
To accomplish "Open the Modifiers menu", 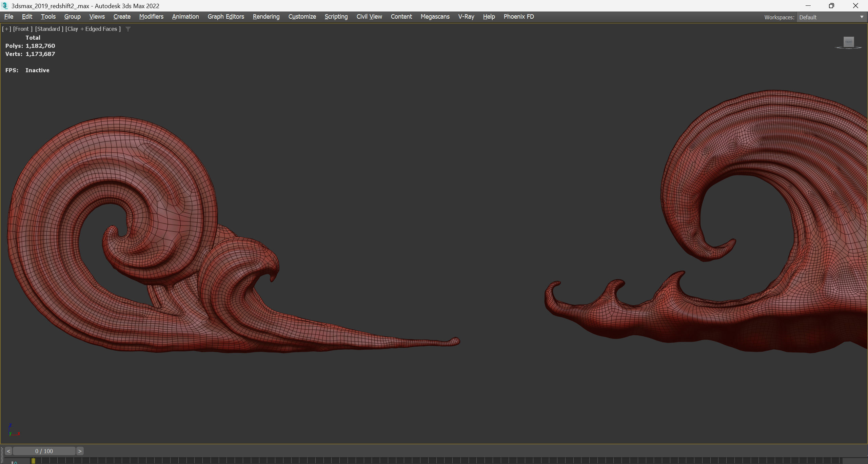I will pos(151,17).
